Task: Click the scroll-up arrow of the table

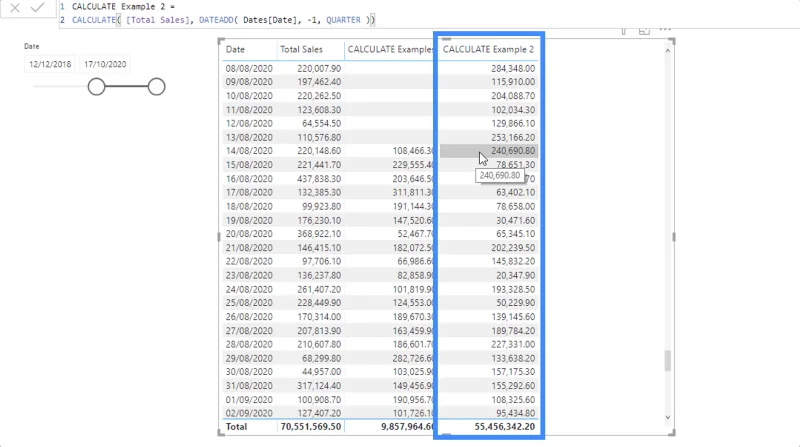Action: pyautogui.click(x=667, y=51)
